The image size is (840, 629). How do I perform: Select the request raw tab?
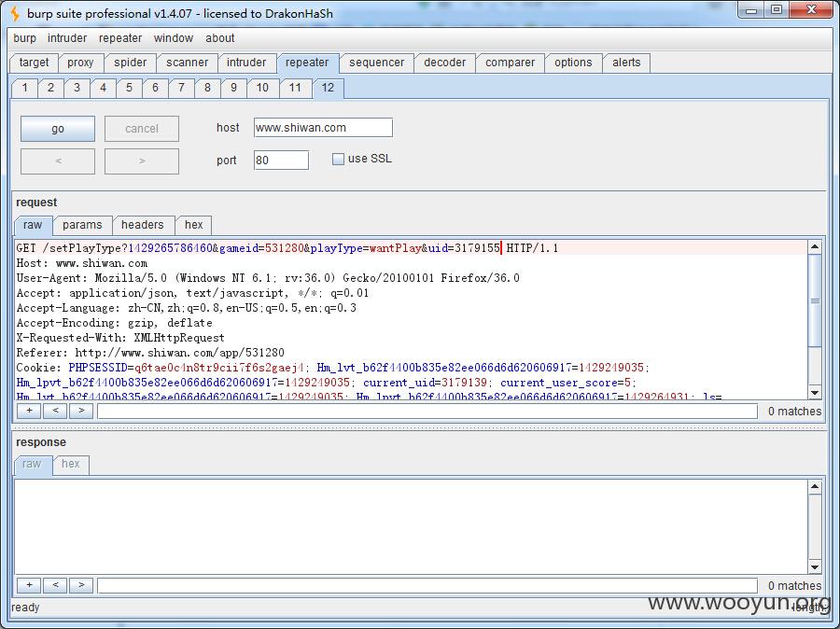[33, 225]
